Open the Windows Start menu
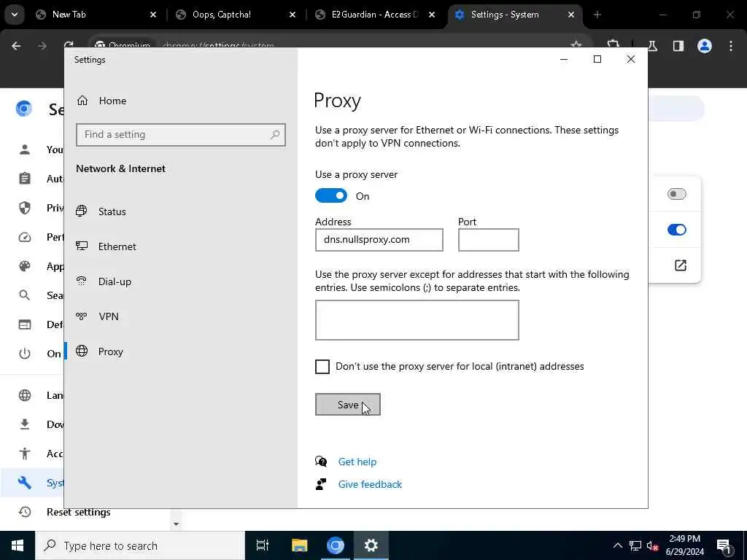The height and width of the screenshot is (560, 747). click(18, 545)
